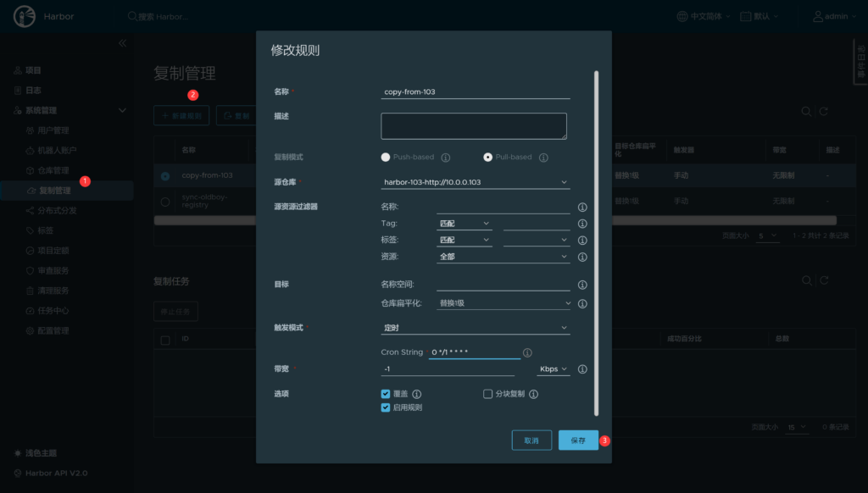Open the 源仓库 dropdown
The width and height of the screenshot is (868, 493).
[475, 182]
